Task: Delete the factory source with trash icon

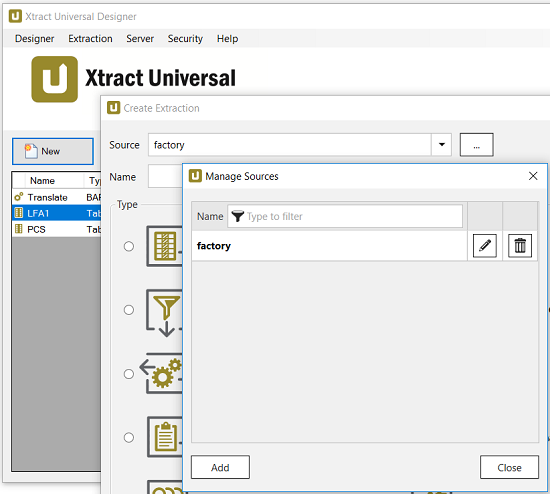Action: click(x=520, y=246)
